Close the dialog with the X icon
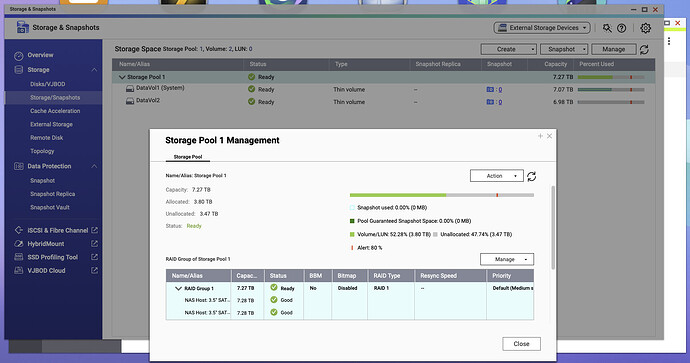 [549, 136]
